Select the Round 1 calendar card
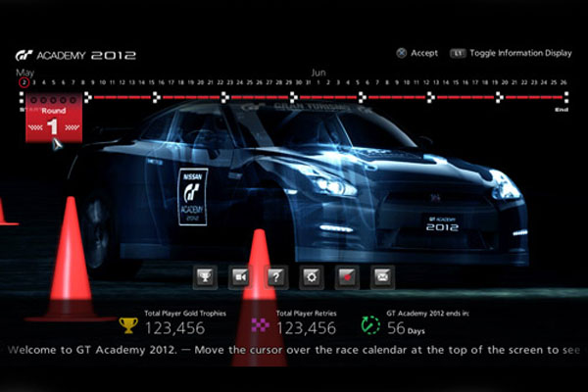The width and height of the screenshot is (588, 392). tap(49, 121)
